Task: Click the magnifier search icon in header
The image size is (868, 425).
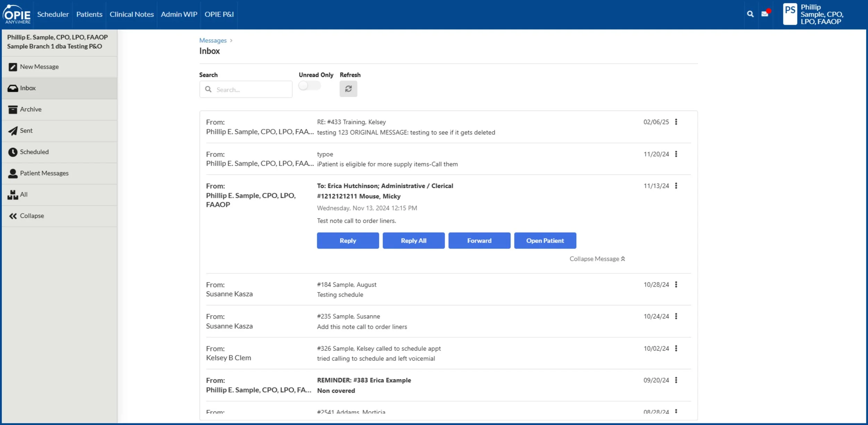Action: pos(750,14)
